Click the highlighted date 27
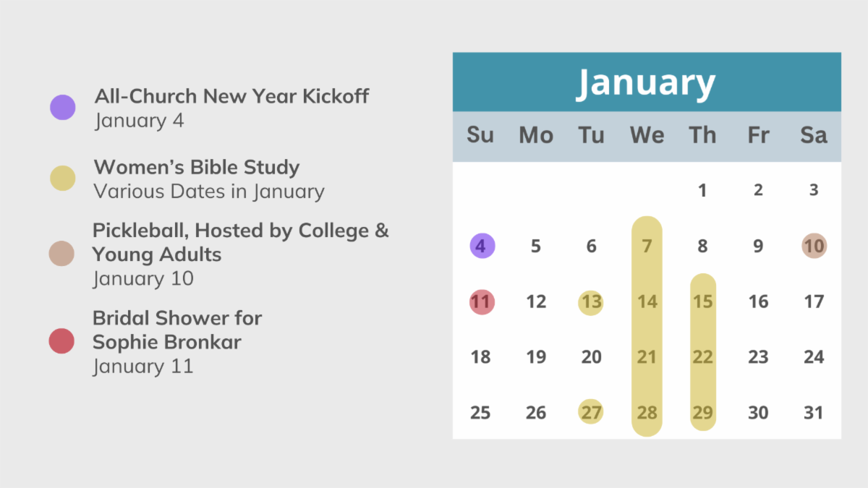Screen dimensions: 868x488 pyautogui.click(x=591, y=412)
